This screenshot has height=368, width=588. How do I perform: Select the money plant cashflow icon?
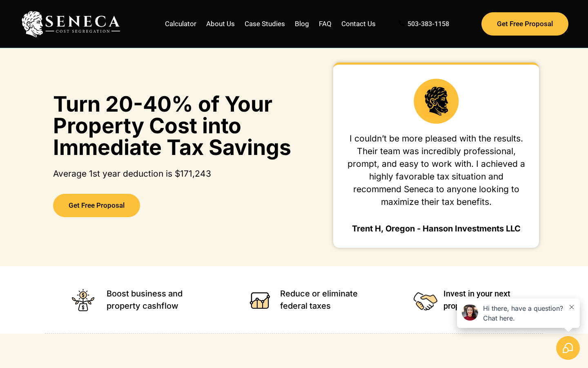(83, 300)
